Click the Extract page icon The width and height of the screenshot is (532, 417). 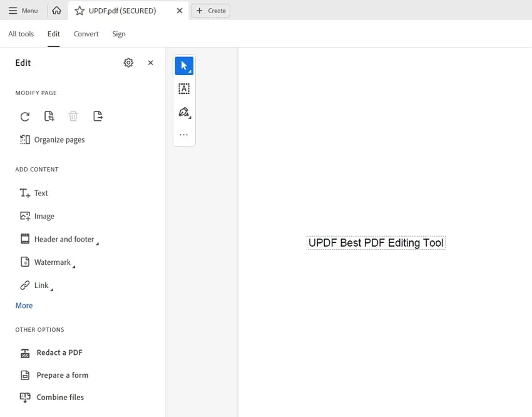(98, 116)
